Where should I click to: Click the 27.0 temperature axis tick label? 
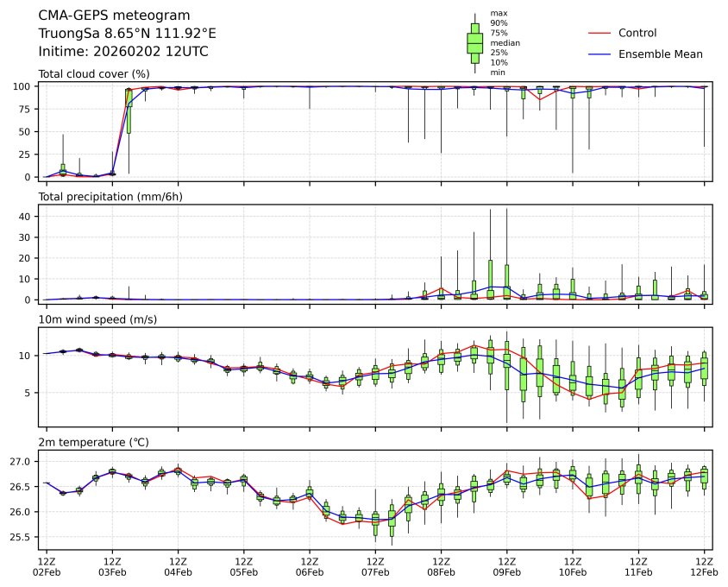pos(21,463)
